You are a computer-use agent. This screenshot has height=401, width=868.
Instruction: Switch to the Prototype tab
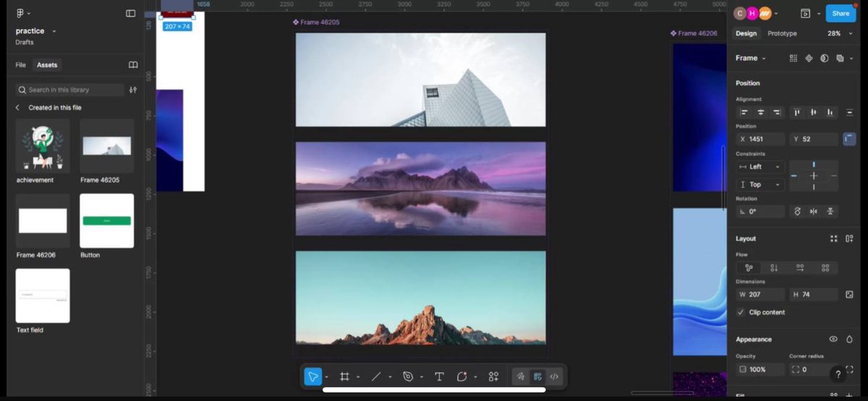(782, 33)
